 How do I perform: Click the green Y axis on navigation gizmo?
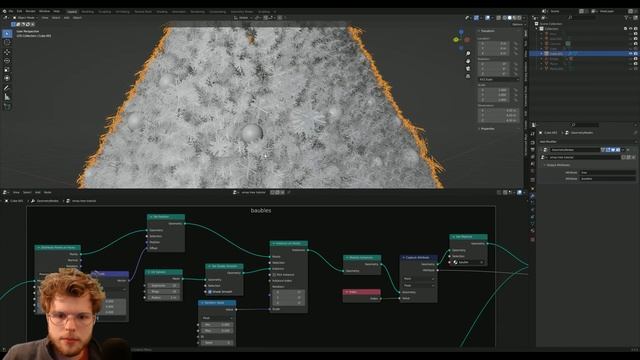456,40
